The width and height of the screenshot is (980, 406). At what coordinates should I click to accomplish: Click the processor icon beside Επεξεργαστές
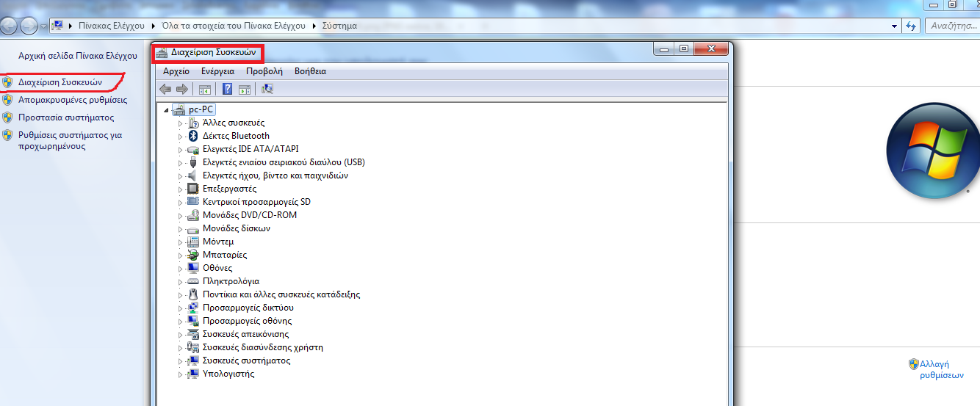(193, 189)
